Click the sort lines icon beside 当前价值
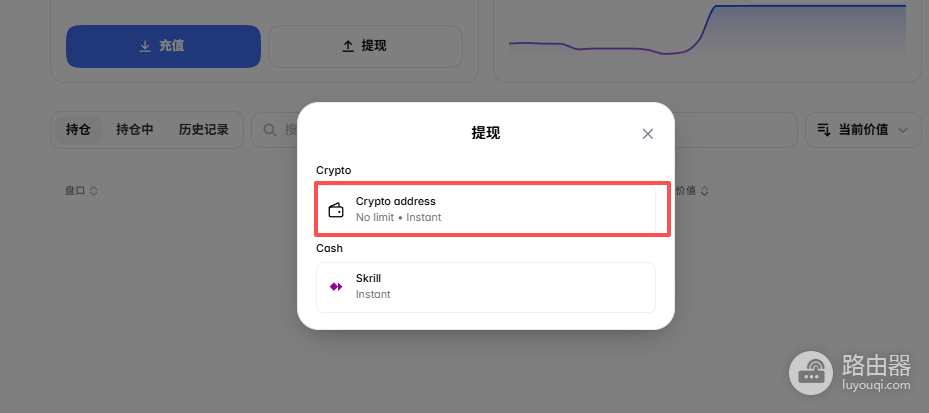Screen dimensions: 929x413 [824, 130]
